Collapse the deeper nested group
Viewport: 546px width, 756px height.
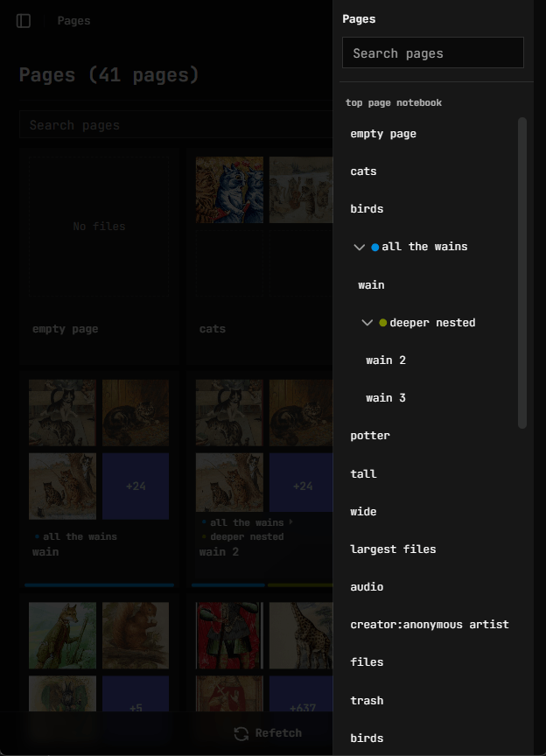pyautogui.click(x=367, y=323)
